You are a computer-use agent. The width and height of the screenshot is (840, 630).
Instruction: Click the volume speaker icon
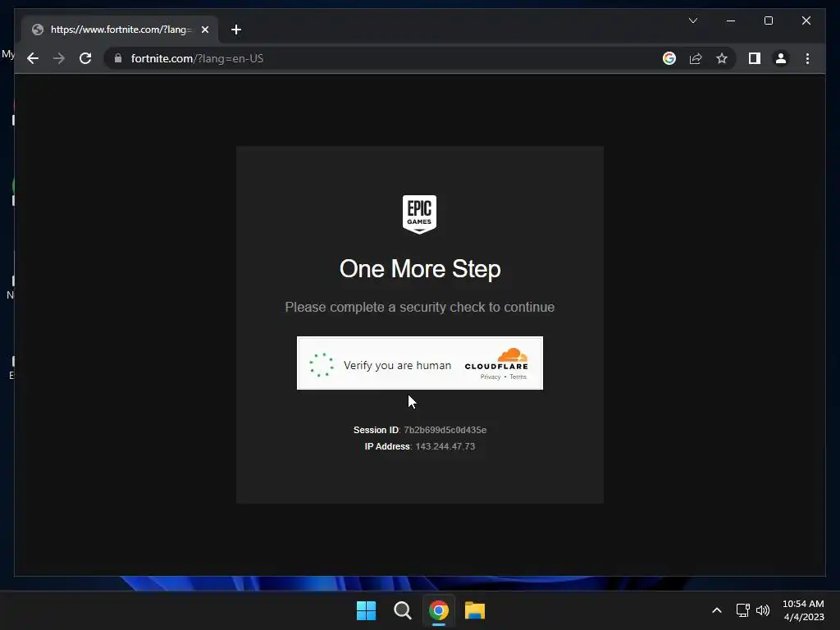[x=763, y=610]
